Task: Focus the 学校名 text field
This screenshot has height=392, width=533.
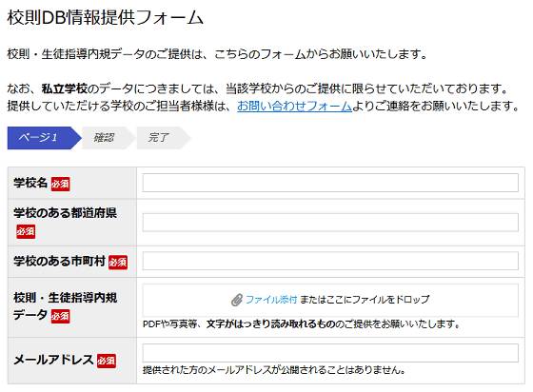Action: pos(330,183)
